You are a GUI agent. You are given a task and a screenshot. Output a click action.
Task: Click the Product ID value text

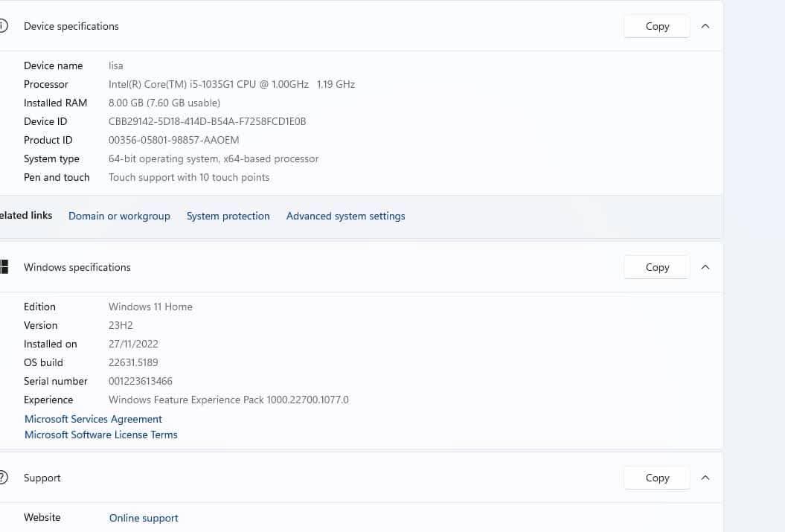pos(173,140)
